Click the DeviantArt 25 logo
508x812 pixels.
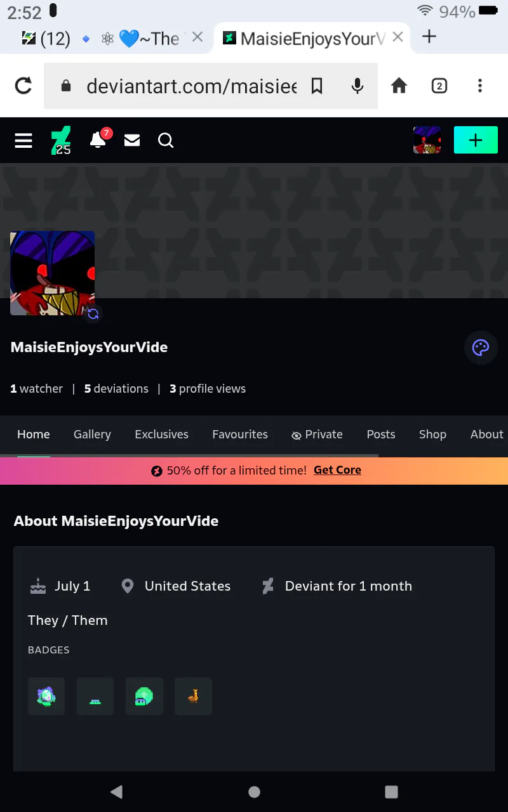[x=62, y=140]
